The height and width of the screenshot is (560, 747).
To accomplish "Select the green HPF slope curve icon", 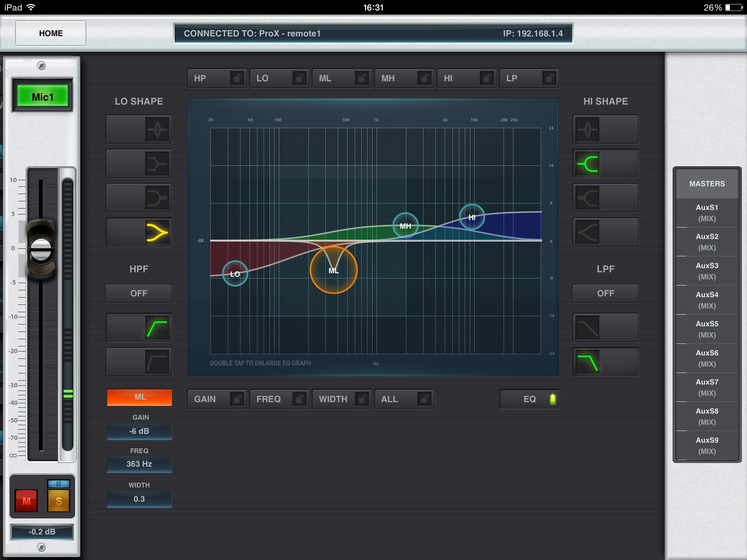I will (x=157, y=328).
